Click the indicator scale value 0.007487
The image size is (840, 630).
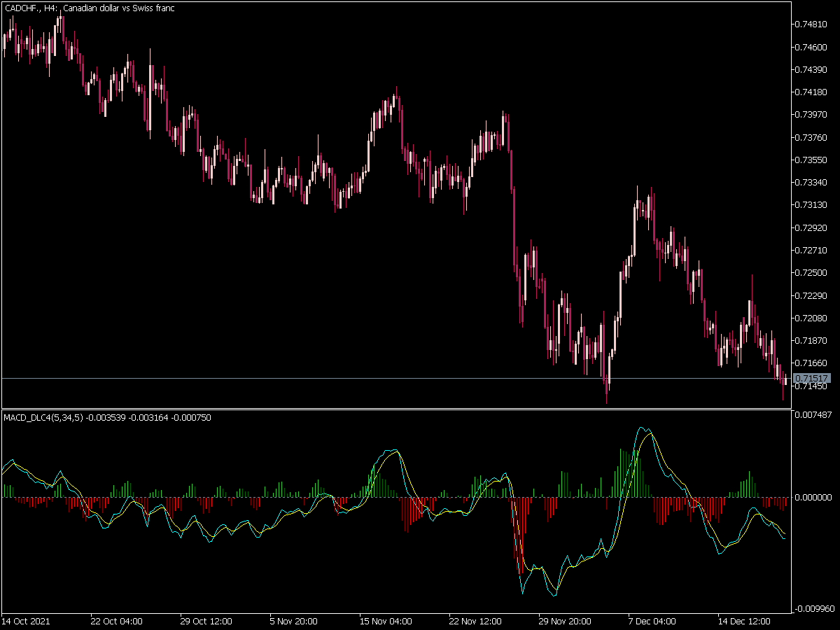tap(815, 414)
